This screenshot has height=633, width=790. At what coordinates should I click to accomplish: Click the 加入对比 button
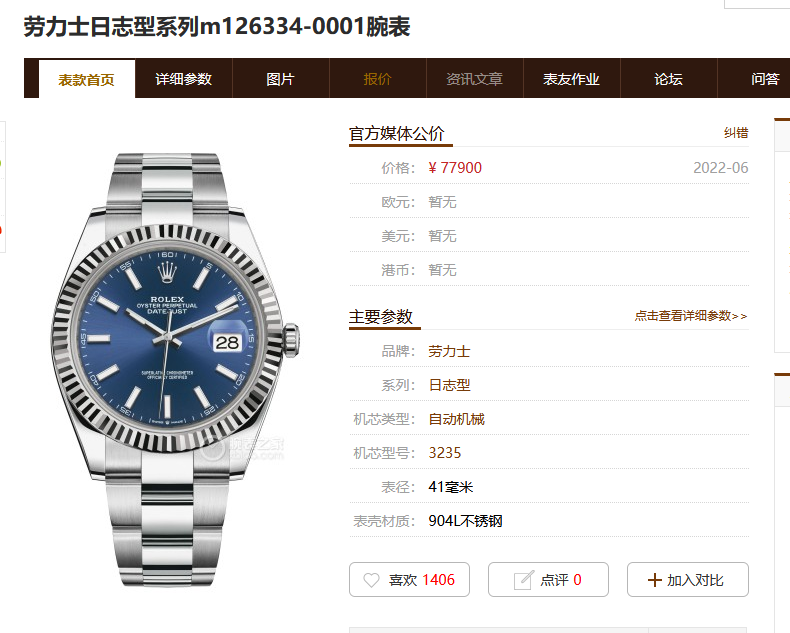tap(688, 580)
